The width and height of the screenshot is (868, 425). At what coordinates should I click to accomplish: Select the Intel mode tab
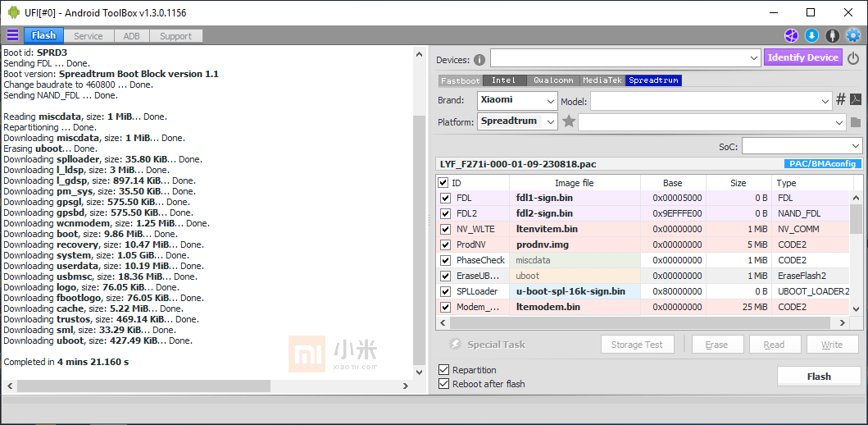[504, 80]
